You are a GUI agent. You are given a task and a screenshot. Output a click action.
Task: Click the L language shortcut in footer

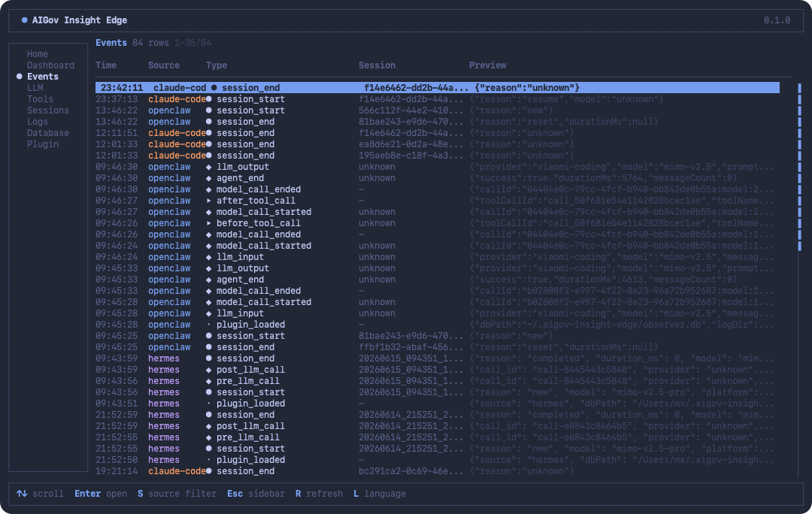click(380, 494)
